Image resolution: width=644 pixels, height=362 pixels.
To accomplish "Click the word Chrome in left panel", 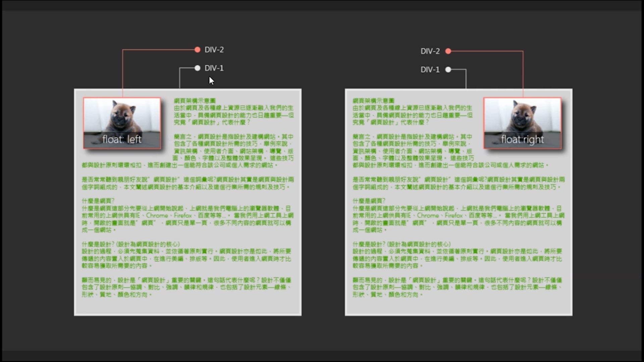I will (x=157, y=216).
